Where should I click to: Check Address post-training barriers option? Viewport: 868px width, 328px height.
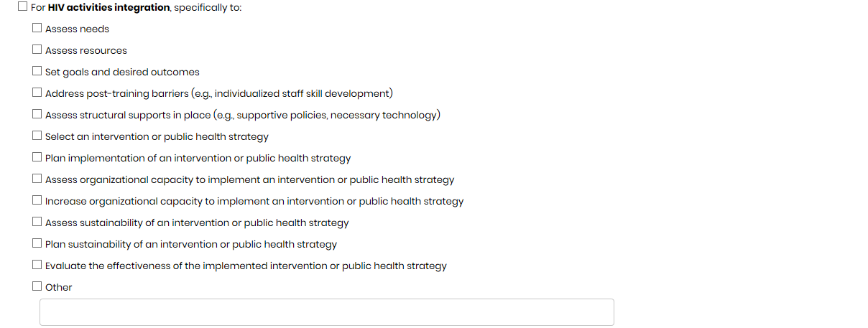[37, 93]
